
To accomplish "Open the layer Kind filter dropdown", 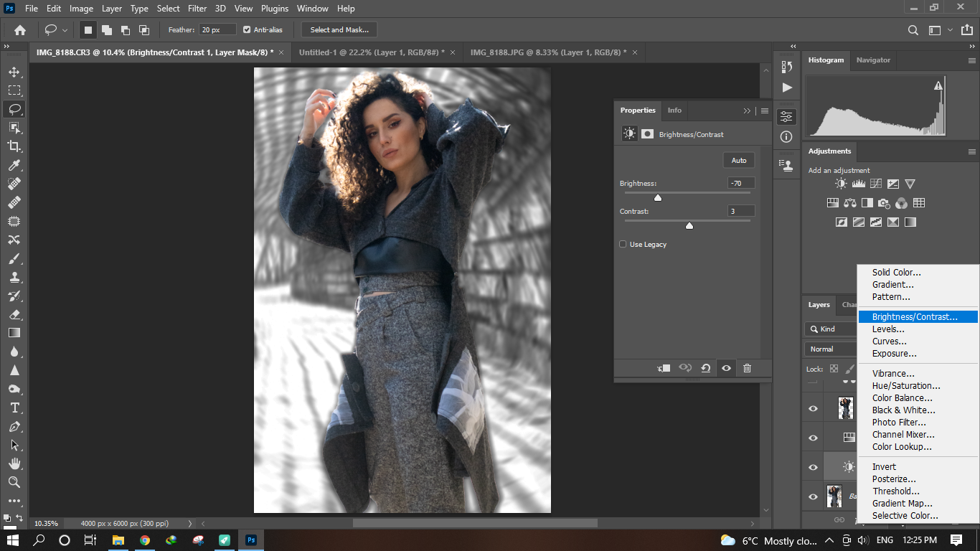I will click(831, 329).
